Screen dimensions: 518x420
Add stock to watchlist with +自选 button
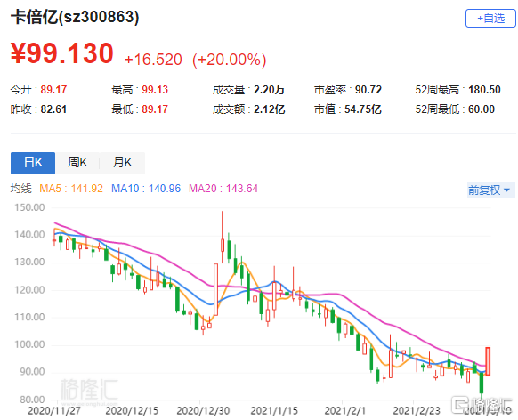click(490, 18)
